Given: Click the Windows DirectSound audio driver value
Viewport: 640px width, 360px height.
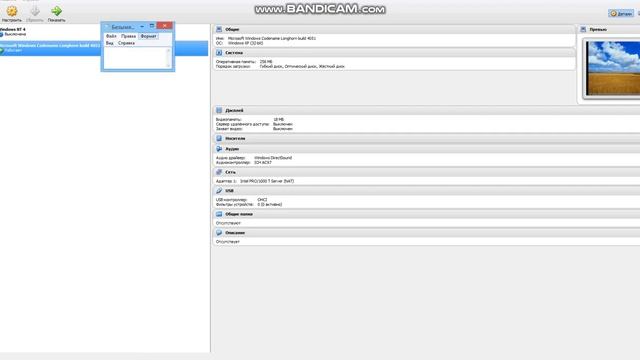Looking at the screenshot, I should pos(273,158).
